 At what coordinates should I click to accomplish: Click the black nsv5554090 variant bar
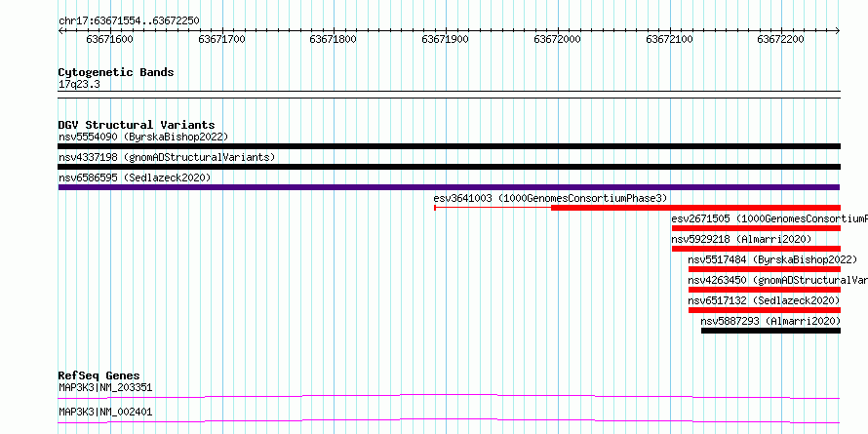[449, 146]
